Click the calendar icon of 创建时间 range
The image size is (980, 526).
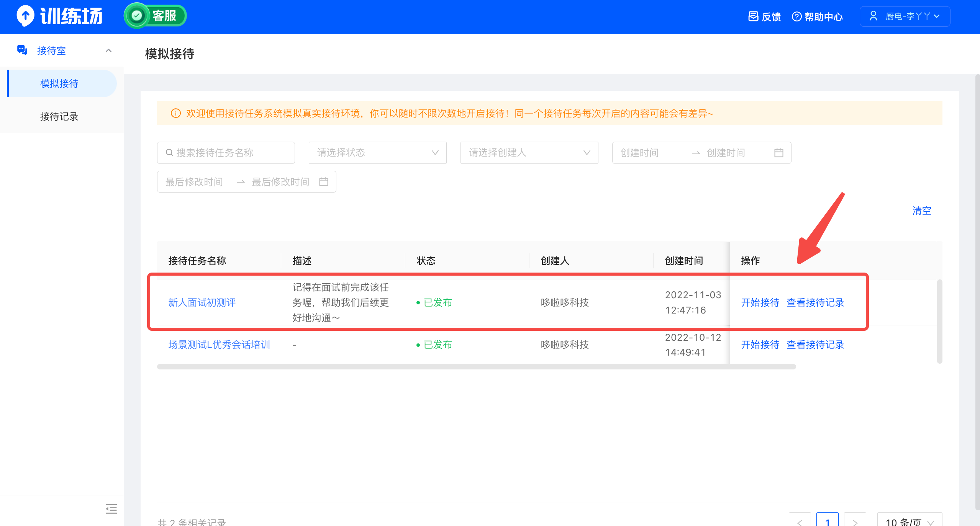coord(778,153)
